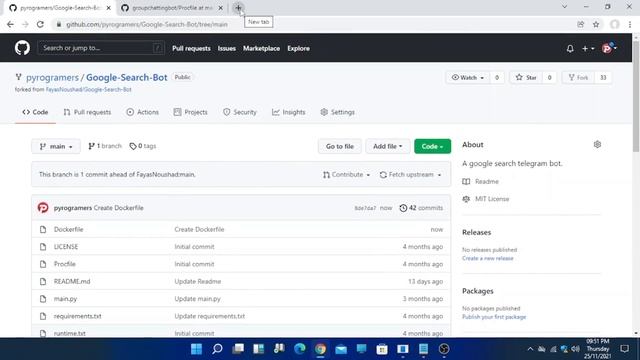Image resolution: width=640 pixels, height=360 pixels.
Task: Fork the repository
Action: pos(578,78)
